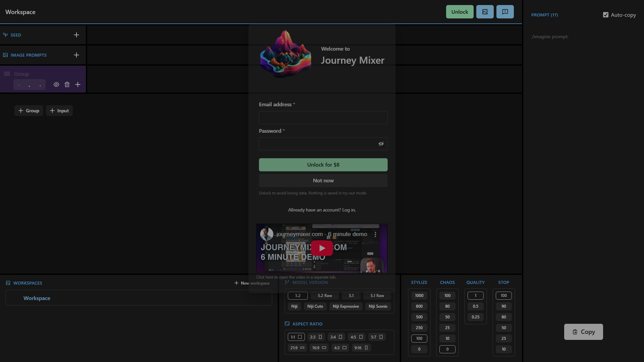Focus the Email address field

click(x=323, y=117)
